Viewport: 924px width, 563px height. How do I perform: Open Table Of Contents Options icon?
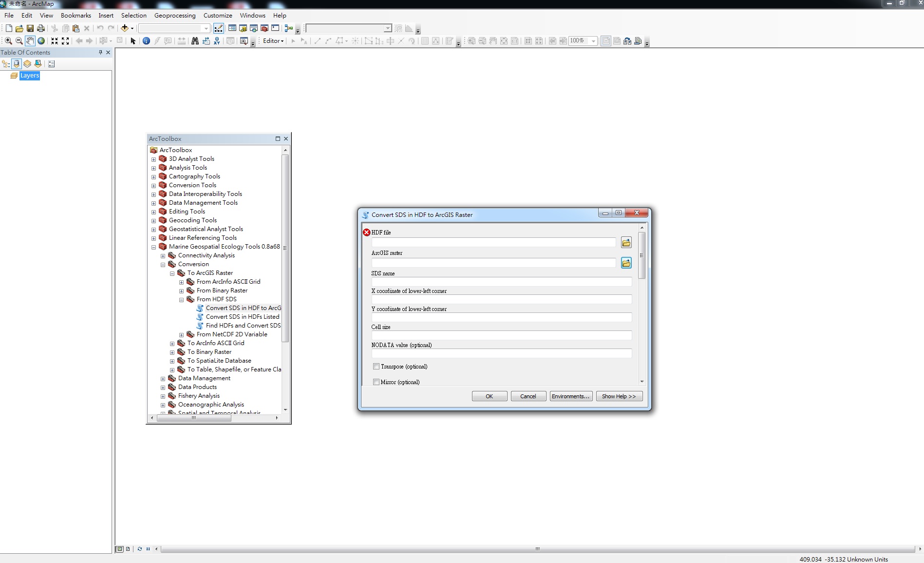(x=52, y=64)
